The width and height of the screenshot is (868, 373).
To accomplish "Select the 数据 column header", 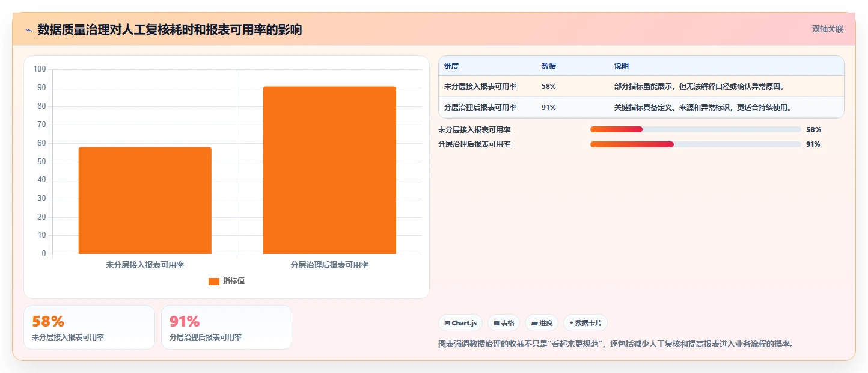I will pos(549,66).
